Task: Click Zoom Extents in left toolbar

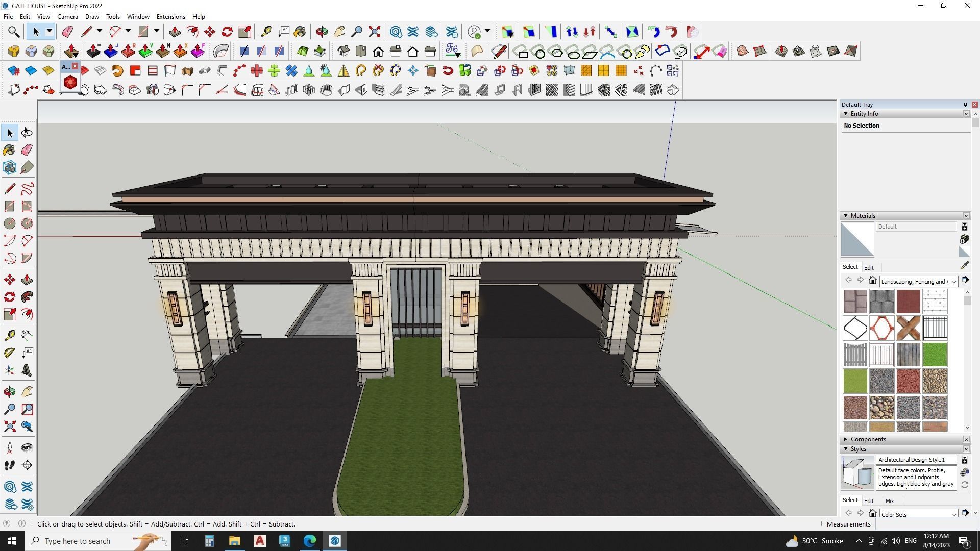Action: [x=9, y=427]
